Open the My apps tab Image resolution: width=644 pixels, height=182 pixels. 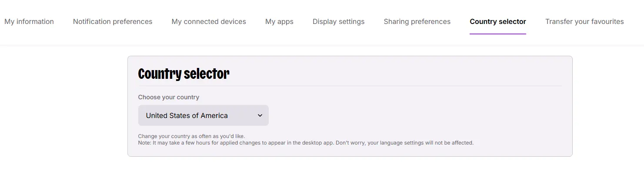279,21
